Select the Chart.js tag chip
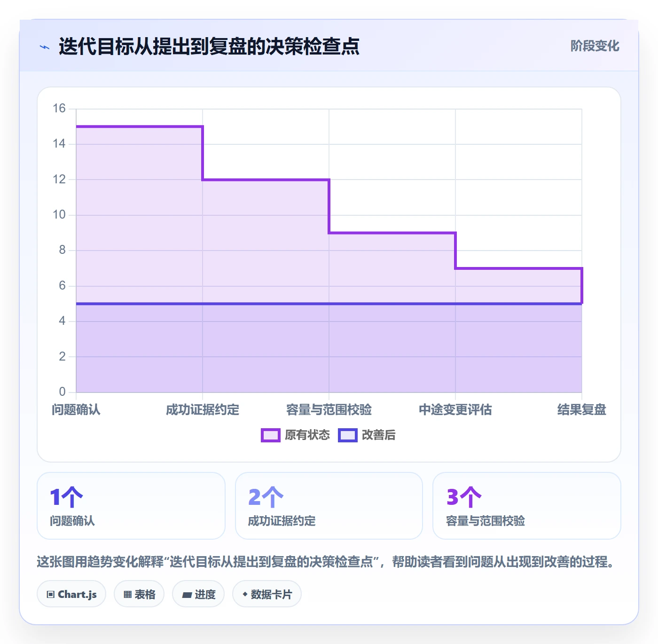The height and width of the screenshot is (644, 658). pyautogui.click(x=71, y=594)
